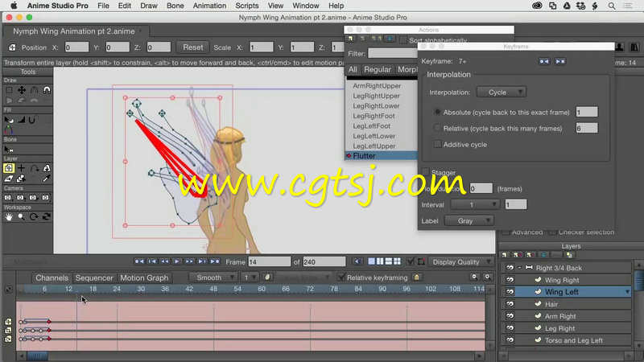Select the Magnet tool in Draw section
644x362 pixels.
(x=47, y=90)
